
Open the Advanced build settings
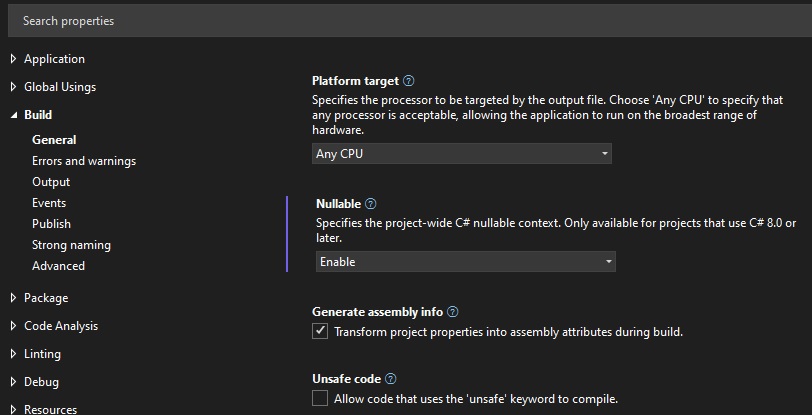(x=58, y=266)
